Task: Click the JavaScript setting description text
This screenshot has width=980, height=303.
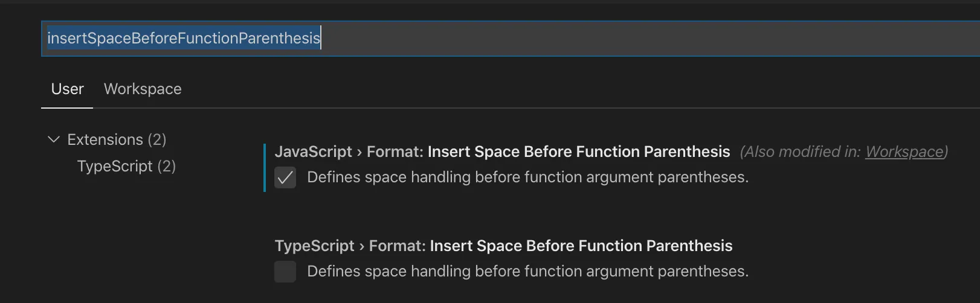Action: [x=527, y=177]
